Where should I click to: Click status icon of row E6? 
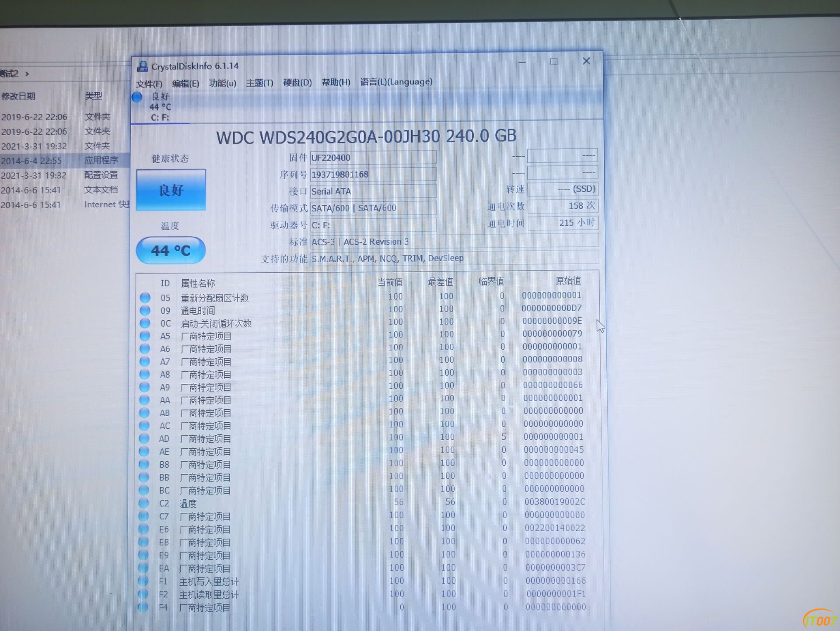click(x=143, y=529)
